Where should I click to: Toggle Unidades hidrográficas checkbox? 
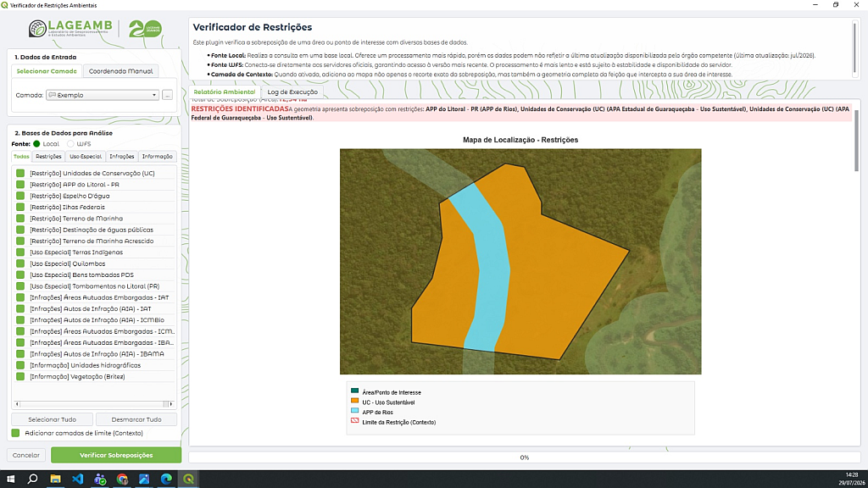[x=20, y=365]
